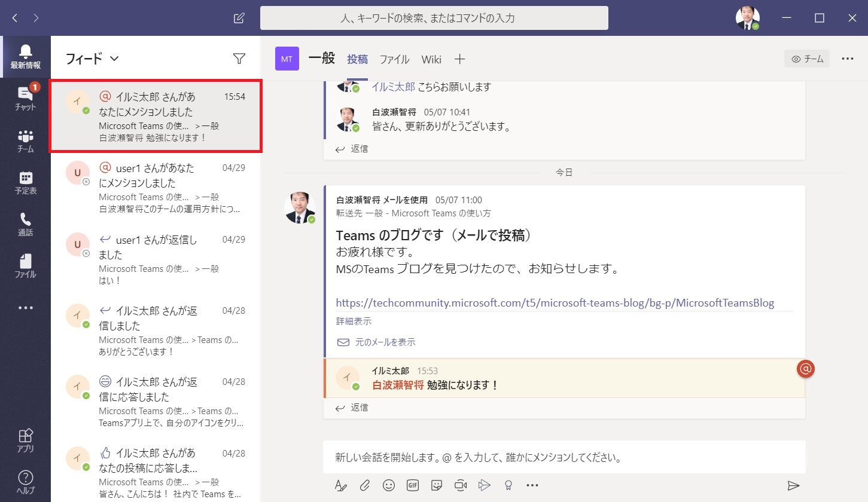The image size is (868, 502).
Task: Click the feed filter funnel icon
Action: (239, 59)
